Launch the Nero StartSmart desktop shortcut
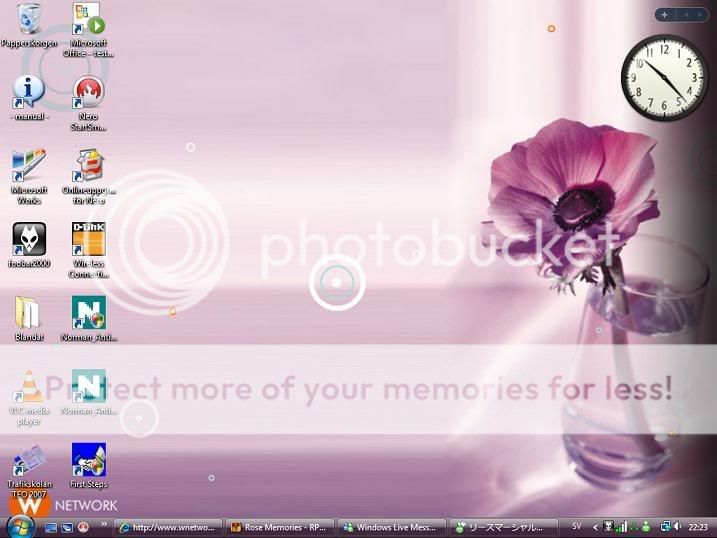Screen dimensions: 717x538 coord(89,94)
